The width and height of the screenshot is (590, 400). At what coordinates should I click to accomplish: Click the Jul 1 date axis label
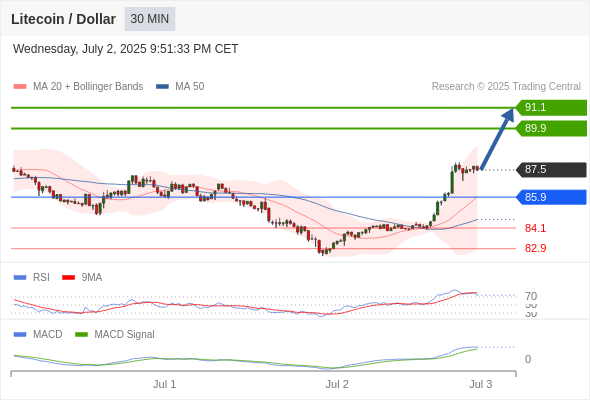(164, 384)
